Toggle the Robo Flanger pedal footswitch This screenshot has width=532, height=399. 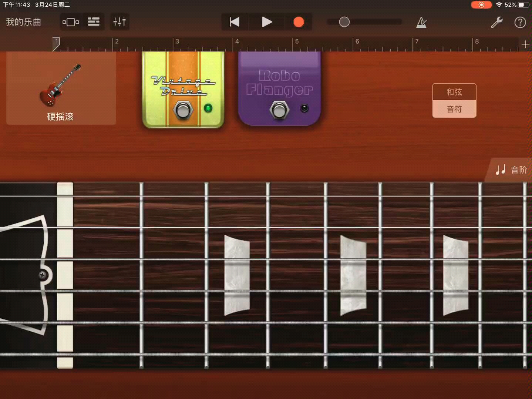pos(279,110)
